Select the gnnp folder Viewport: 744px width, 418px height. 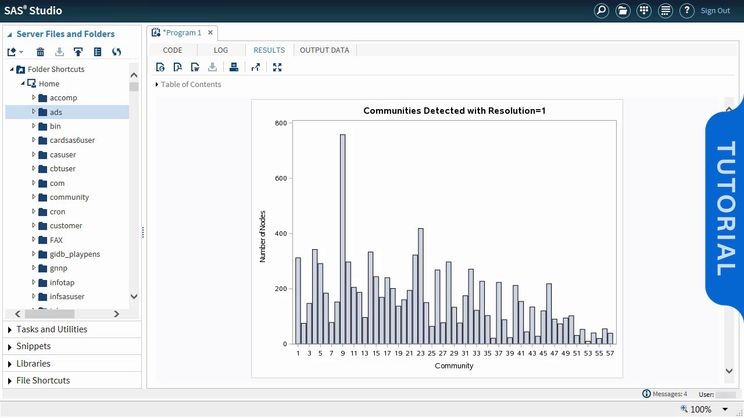(x=58, y=269)
